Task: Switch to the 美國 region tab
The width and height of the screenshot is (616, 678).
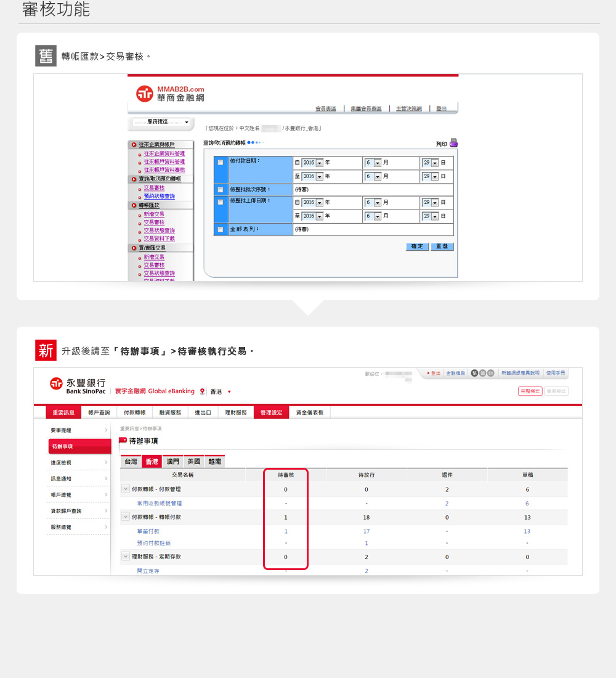Action: click(193, 462)
